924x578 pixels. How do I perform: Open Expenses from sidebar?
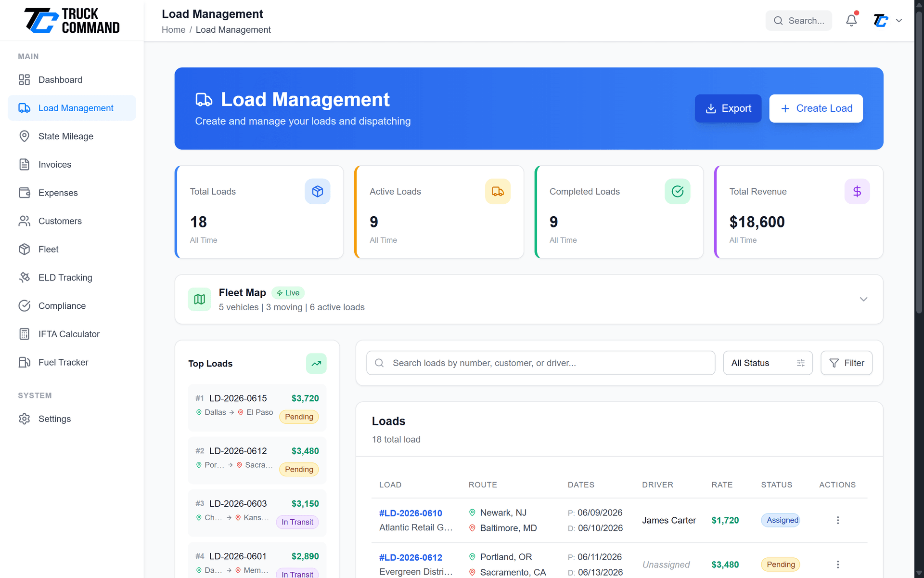pyautogui.click(x=72, y=193)
